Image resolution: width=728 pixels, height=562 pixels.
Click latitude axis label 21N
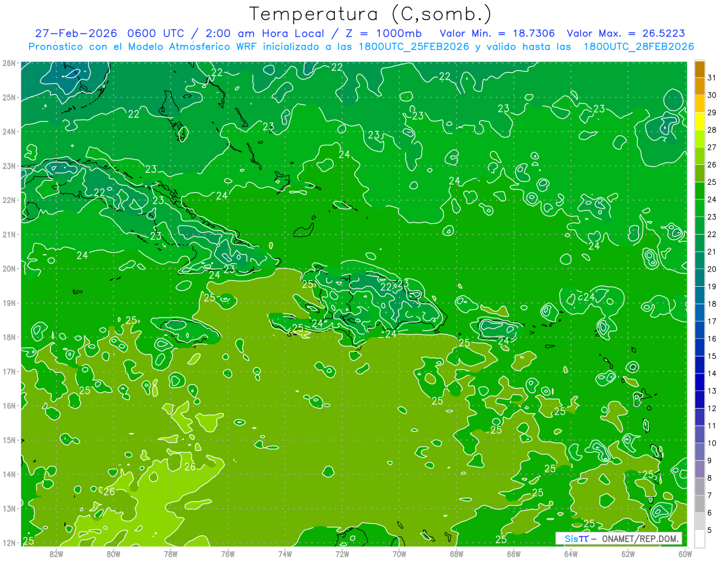point(8,234)
